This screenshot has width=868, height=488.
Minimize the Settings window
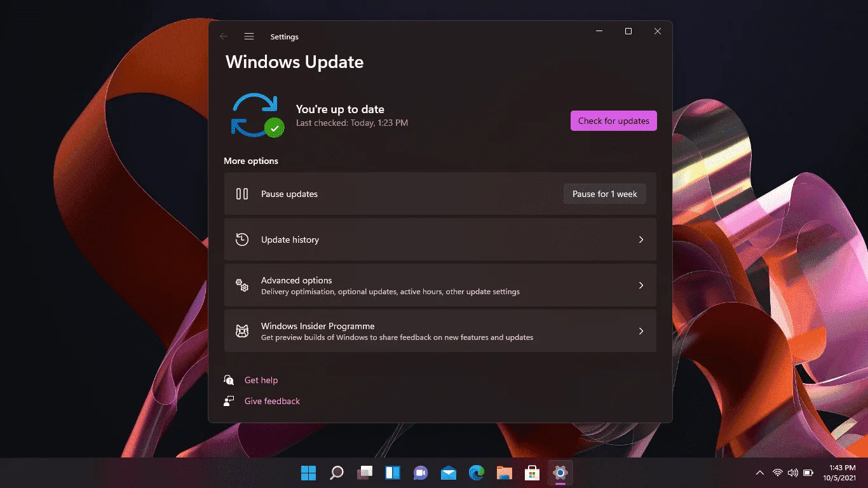pyautogui.click(x=599, y=31)
